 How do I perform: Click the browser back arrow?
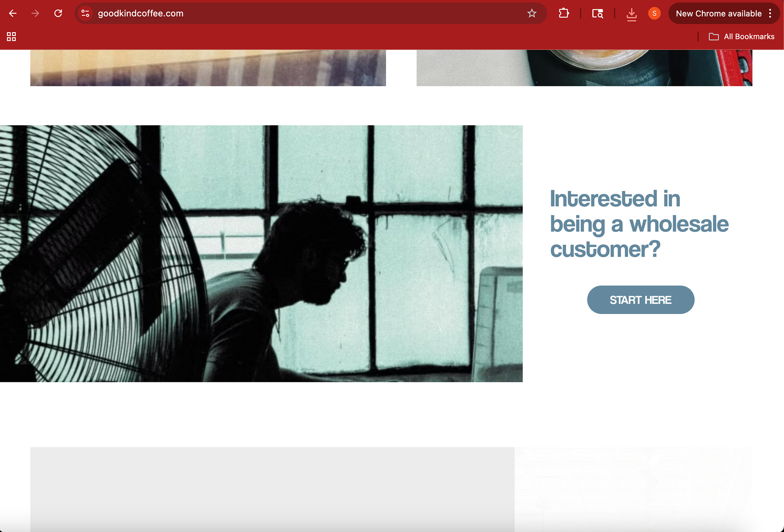click(13, 13)
